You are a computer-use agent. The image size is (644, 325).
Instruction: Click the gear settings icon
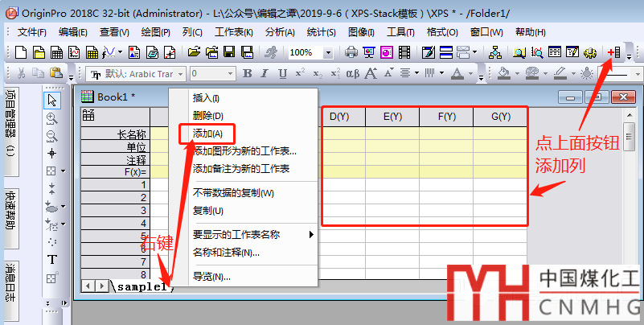click(x=590, y=52)
